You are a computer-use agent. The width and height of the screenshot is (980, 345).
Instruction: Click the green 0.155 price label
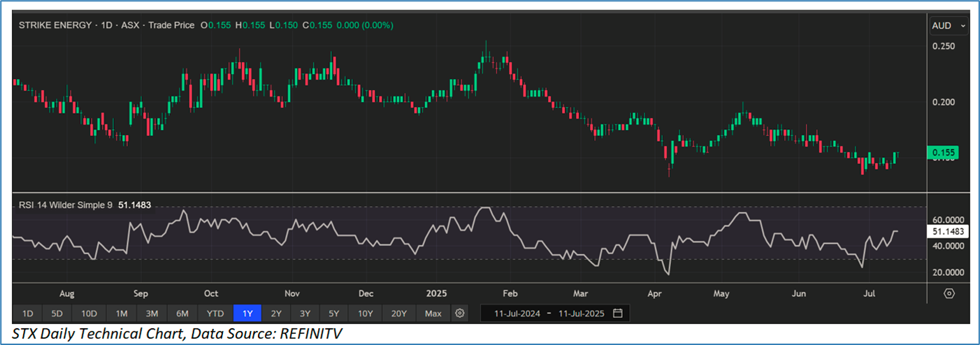[942, 153]
